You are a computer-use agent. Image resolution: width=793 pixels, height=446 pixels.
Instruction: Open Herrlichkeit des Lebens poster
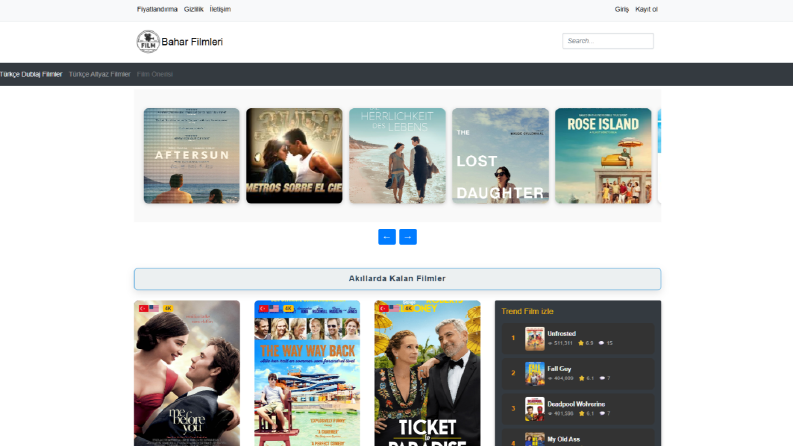(x=398, y=156)
